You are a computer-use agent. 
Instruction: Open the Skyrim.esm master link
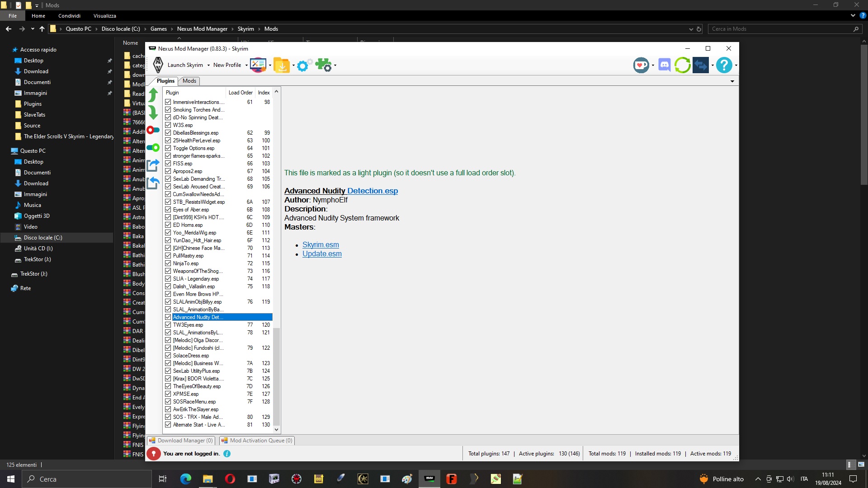[321, 245]
